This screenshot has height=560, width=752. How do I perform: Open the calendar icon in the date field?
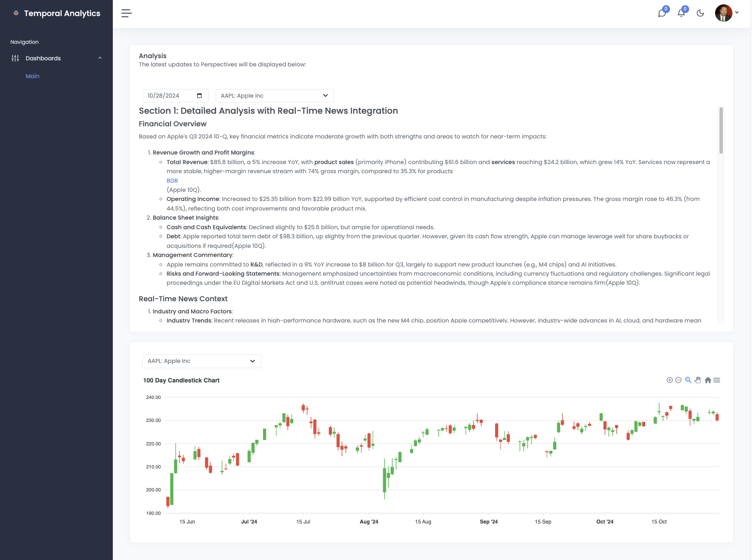pos(199,96)
